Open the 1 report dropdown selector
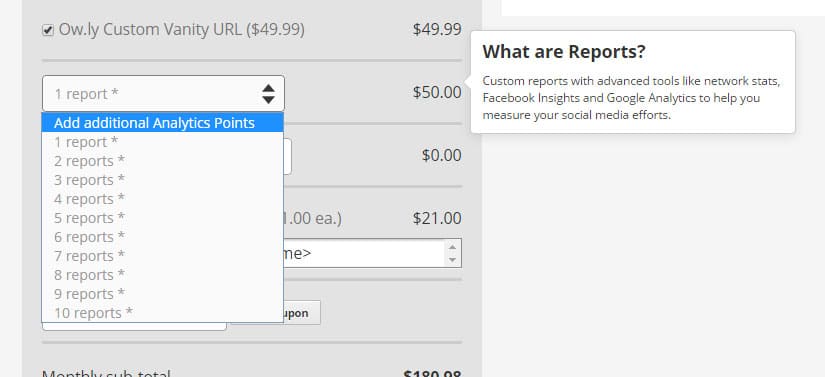825x377 pixels. coord(163,94)
